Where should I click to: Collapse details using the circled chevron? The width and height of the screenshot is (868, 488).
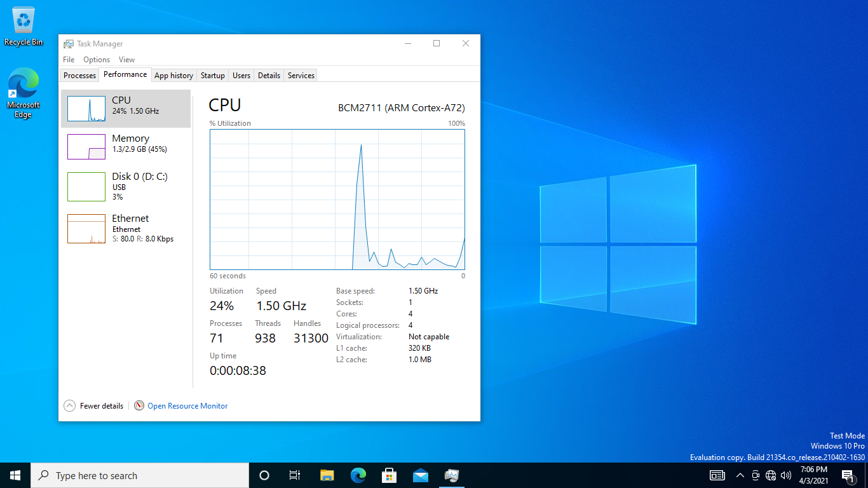click(x=69, y=405)
